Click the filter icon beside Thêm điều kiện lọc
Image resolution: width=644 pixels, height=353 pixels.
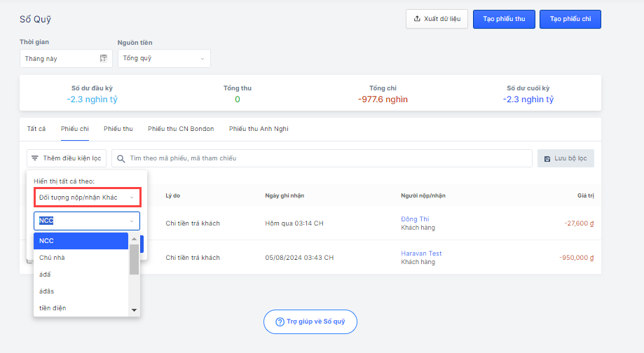(x=35, y=158)
